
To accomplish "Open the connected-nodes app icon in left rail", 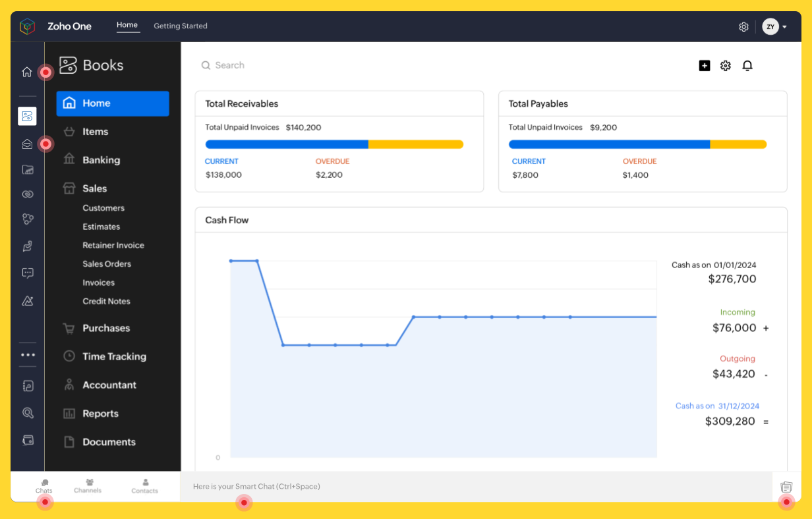I will point(27,219).
